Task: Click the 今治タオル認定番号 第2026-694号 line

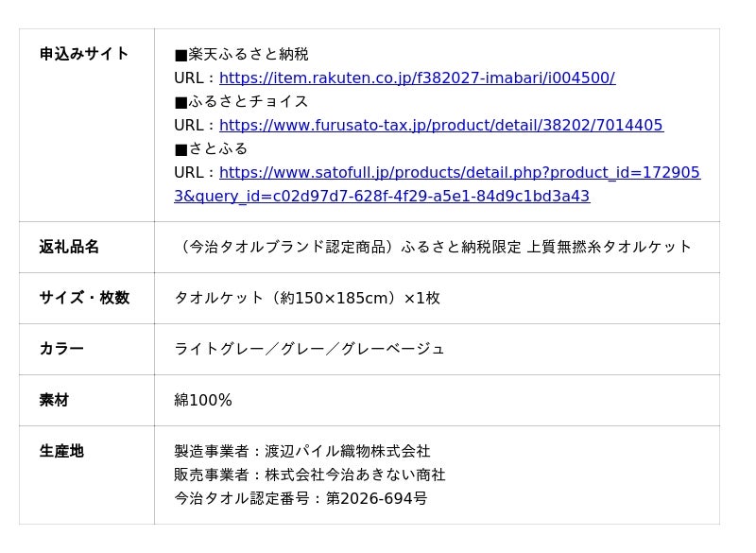Action: [x=301, y=498]
